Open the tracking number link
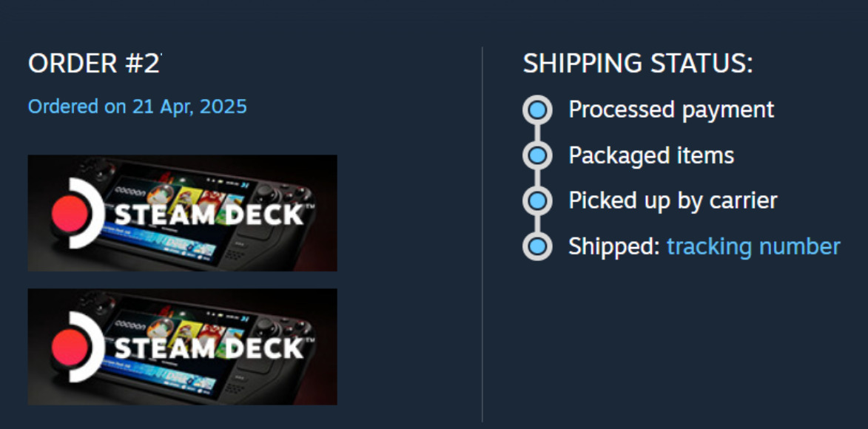This screenshot has height=429, width=868. click(753, 246)
